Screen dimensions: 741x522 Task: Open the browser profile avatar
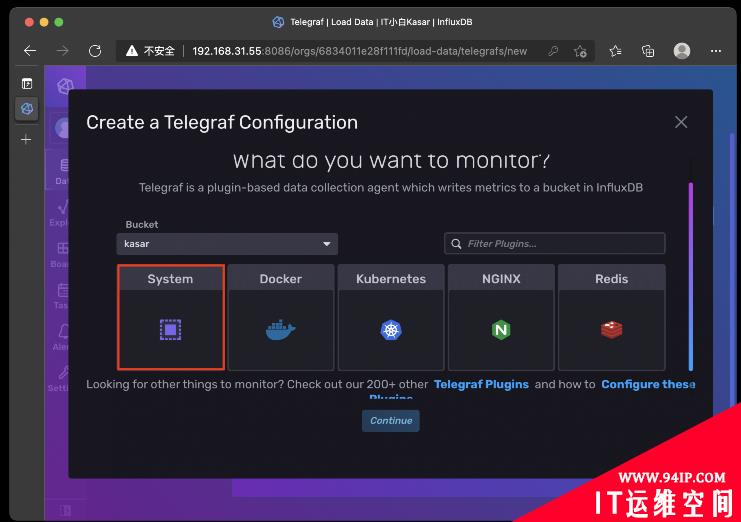[681, 51]
